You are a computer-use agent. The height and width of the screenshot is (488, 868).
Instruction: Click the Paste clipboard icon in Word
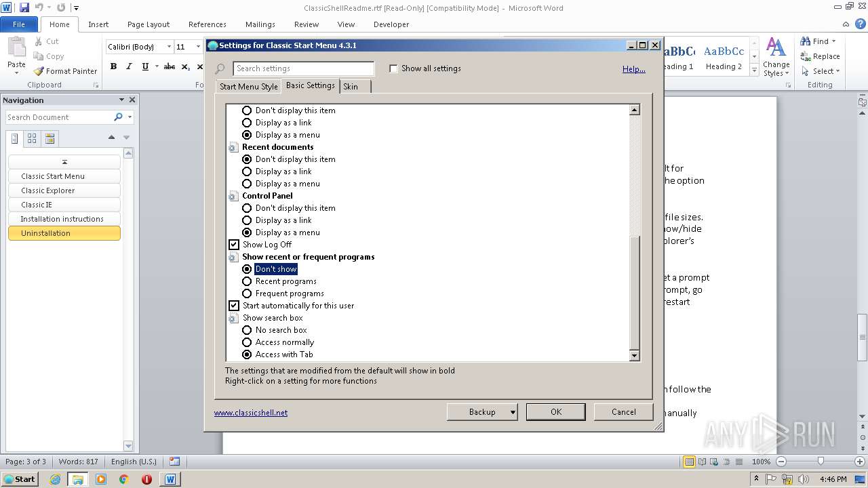click(16, 47)
